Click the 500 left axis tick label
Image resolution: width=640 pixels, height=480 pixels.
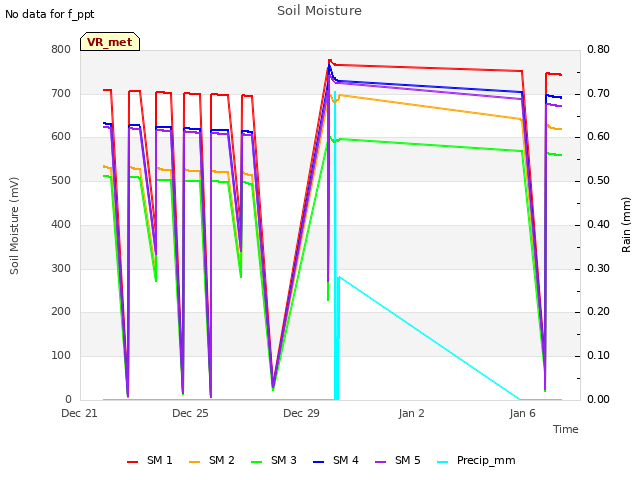pyautogui.click(x=61, y=180)
